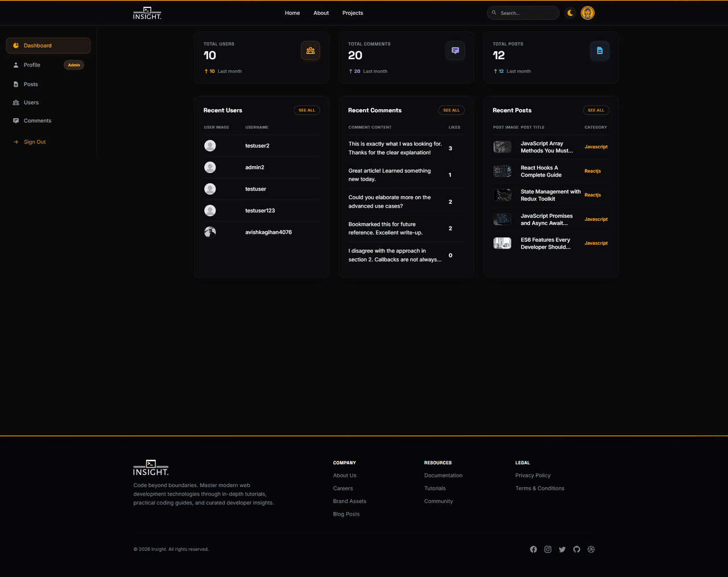Click Reactjs category for React Hooks

click(593, 171)
